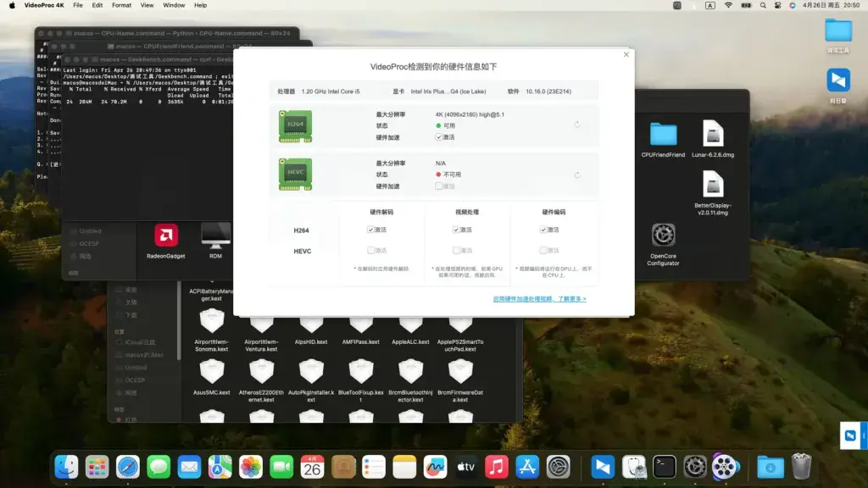Viewport: 868px width, 488px height.
Task: Open Maps from the Dock
Action: click(x=220, y=467)
